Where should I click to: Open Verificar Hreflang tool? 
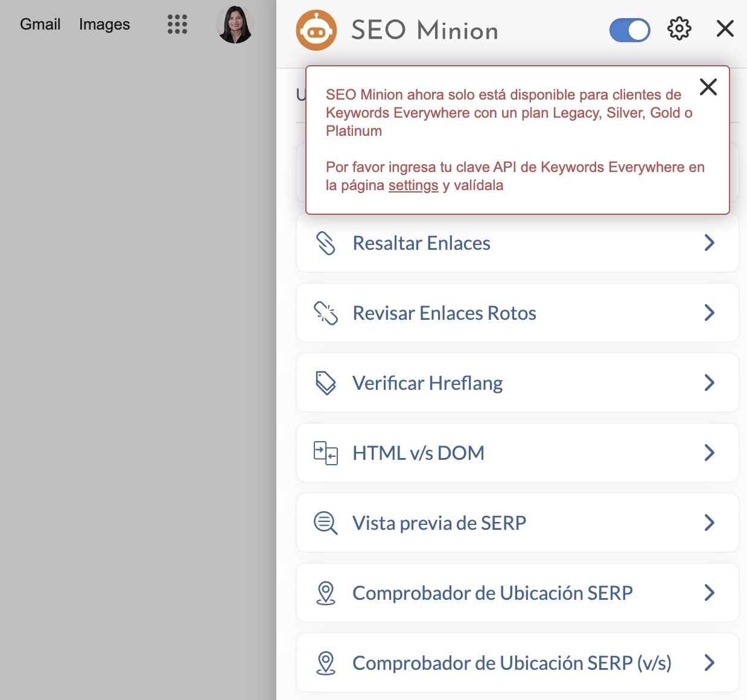point(517,383)
